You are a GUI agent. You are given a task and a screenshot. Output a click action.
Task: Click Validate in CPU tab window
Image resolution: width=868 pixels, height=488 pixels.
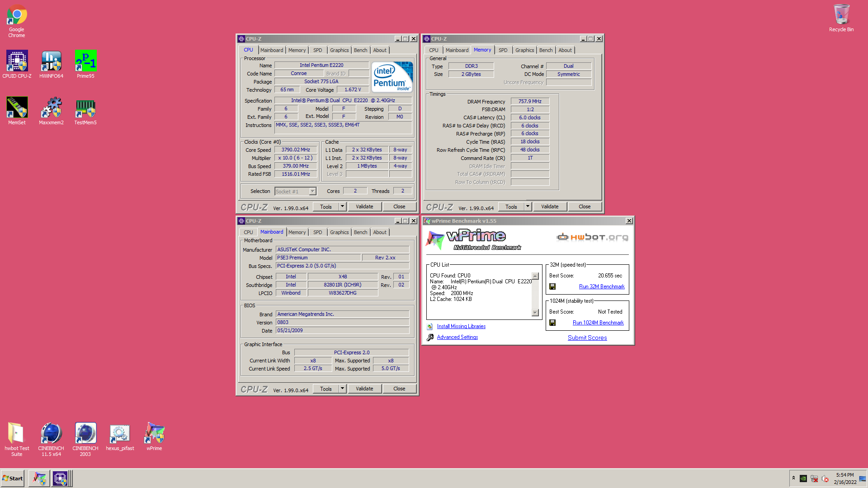point(364,206)
